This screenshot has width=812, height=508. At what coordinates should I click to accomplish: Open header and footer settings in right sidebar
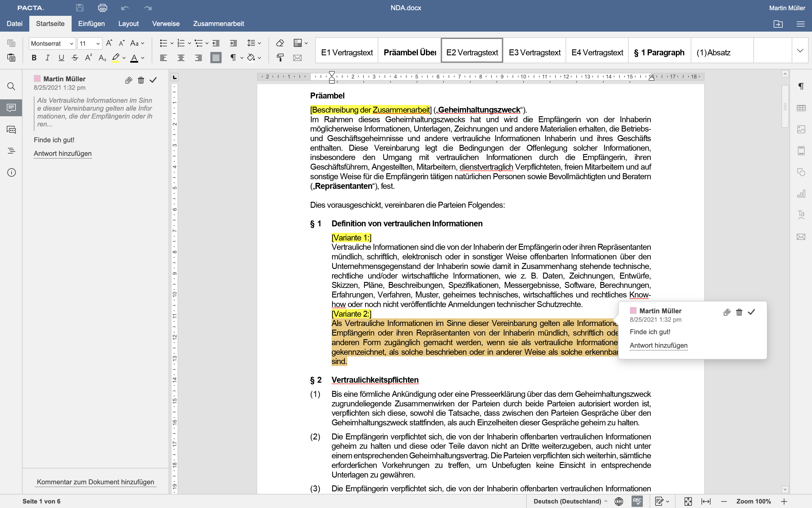(801, 150)
